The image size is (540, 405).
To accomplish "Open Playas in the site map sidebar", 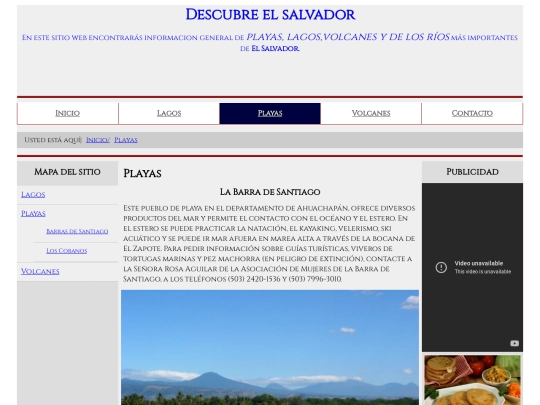I will 33,214.
